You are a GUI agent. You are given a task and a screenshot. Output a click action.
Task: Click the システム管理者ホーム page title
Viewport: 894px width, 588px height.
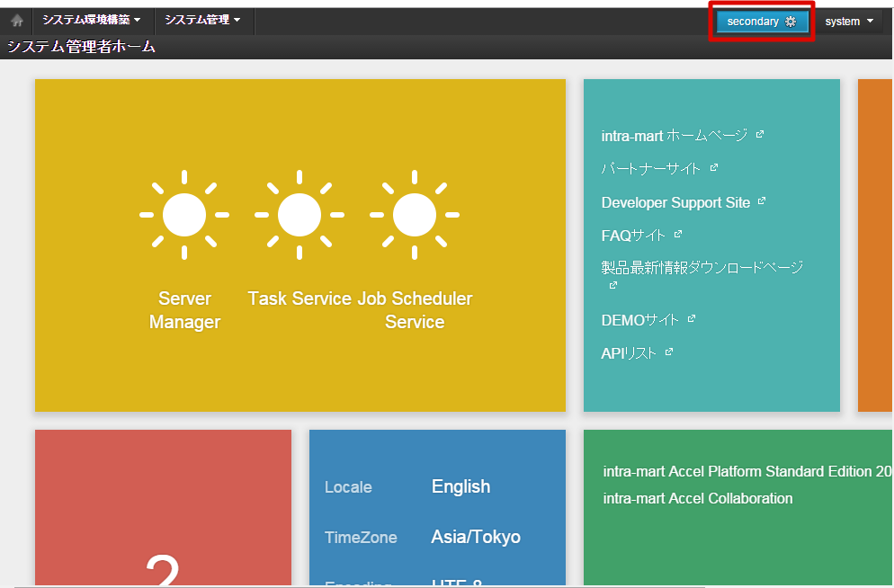[81, 47]
